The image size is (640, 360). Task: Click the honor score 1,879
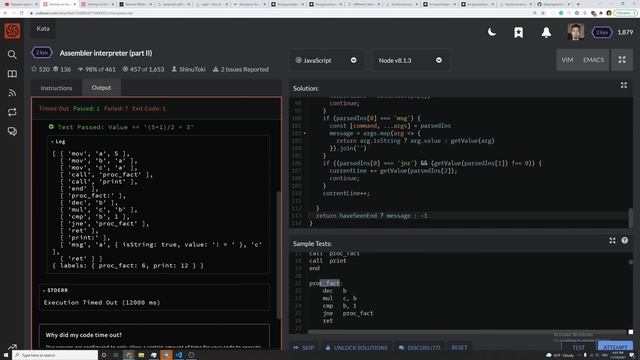pyautogui.click(x=625, y=32)
